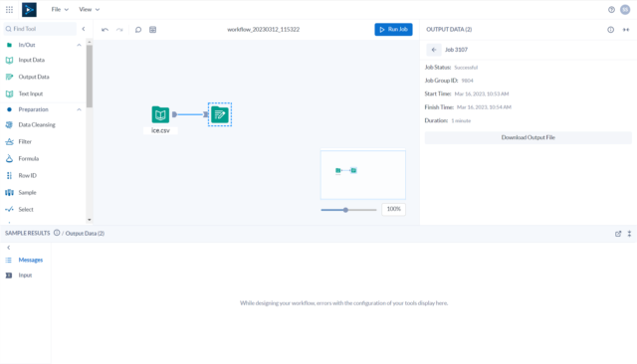Select the Output Data node on canvas
The image size is (637, 364).
[x=220, y=114]
